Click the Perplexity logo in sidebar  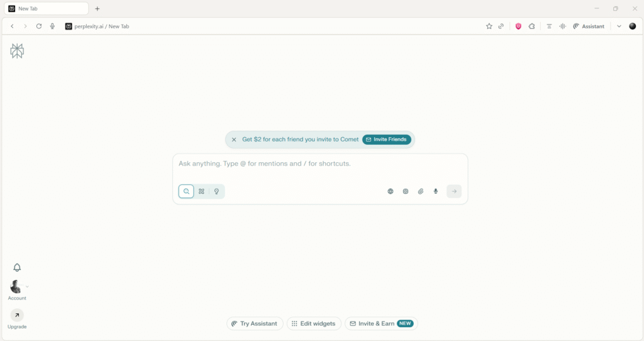[17, 51]
